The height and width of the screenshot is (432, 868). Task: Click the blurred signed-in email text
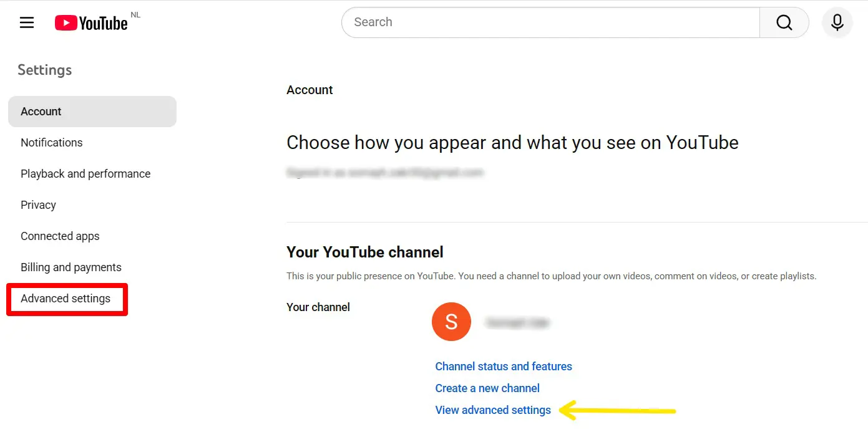pyautogui.click(x=385, y=173)
